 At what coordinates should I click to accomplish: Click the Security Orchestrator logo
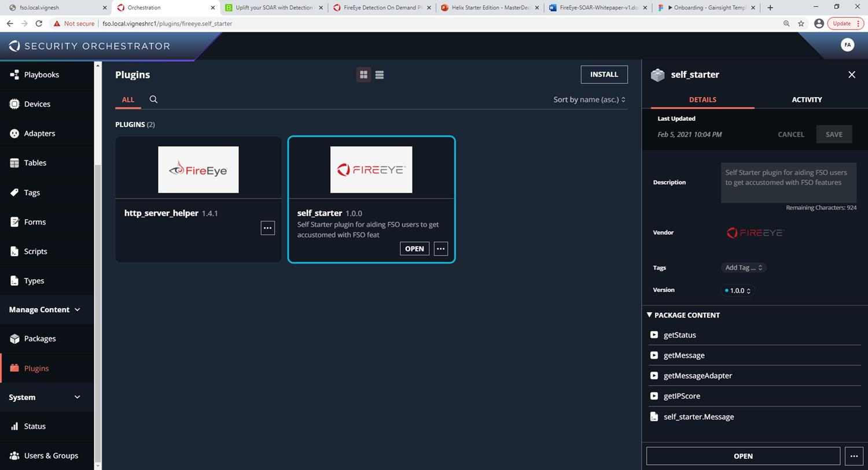tap(90, 46)
